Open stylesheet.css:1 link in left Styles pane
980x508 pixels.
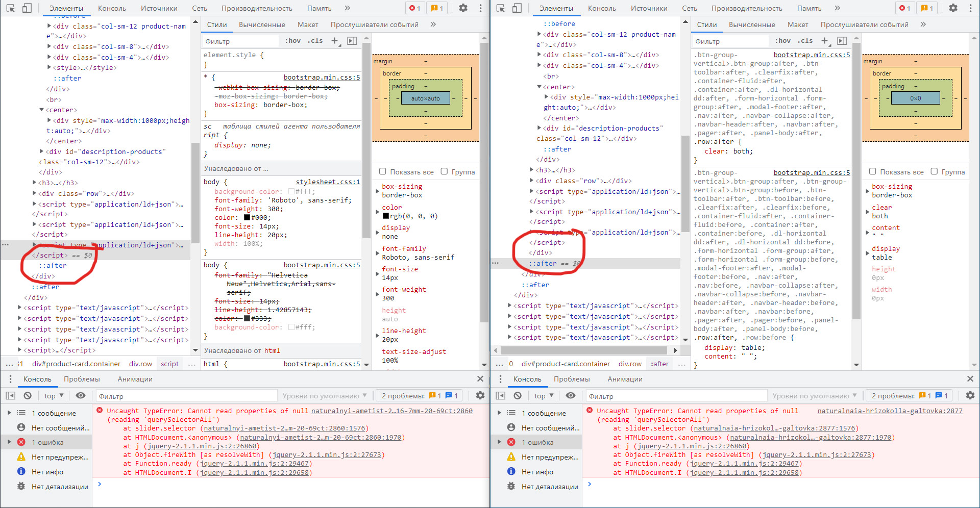[x=328, y=182]
